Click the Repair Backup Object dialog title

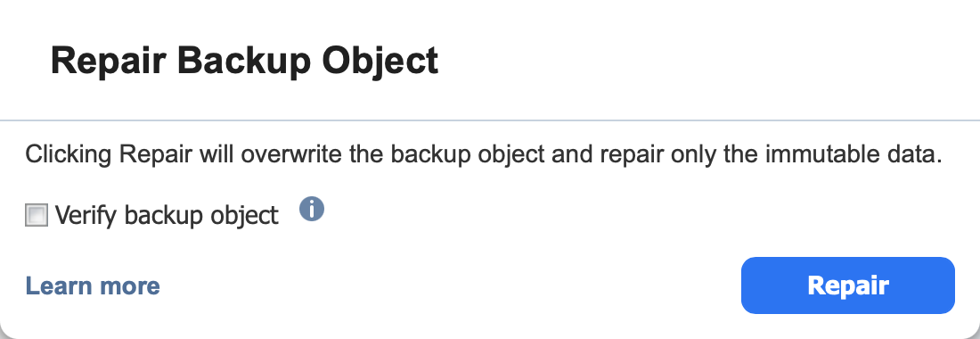click(x=244, y=62)
